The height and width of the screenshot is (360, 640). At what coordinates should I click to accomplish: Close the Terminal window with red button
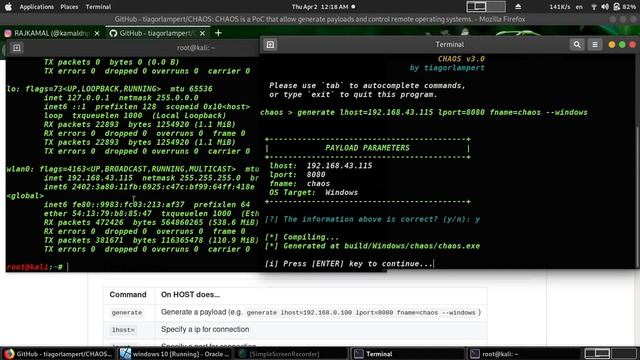coord(633,44)
